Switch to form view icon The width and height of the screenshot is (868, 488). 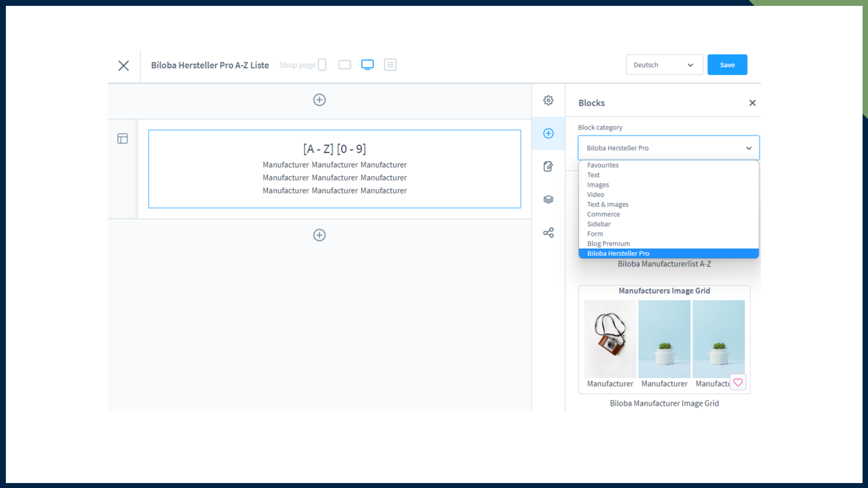click(390, 65)
